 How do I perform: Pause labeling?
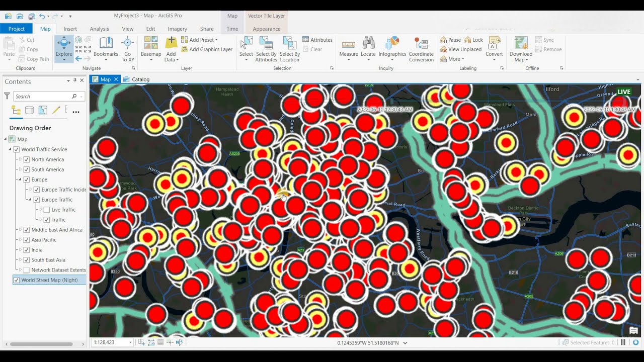tap(450, 40)
